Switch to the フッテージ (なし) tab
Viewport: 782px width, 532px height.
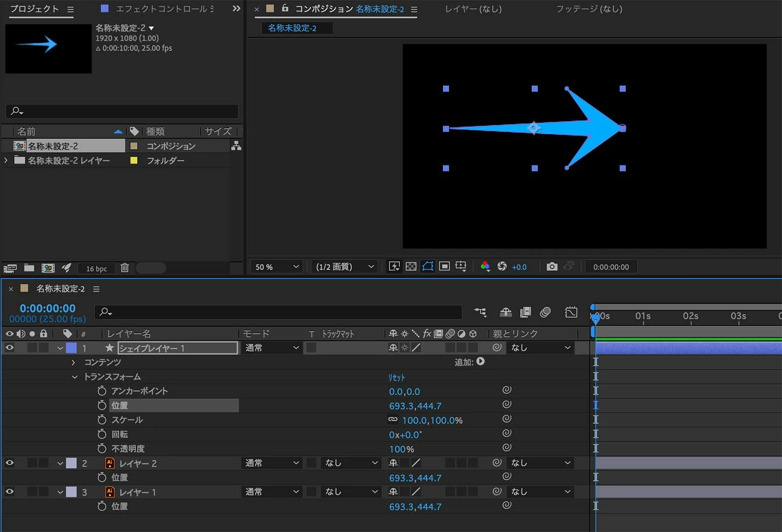[589, 9]
